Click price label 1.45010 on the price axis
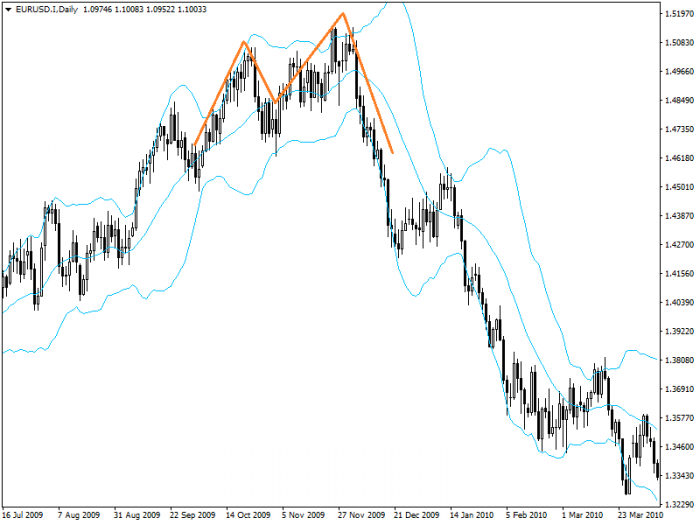Screen dimensions: 700x525 679,187
